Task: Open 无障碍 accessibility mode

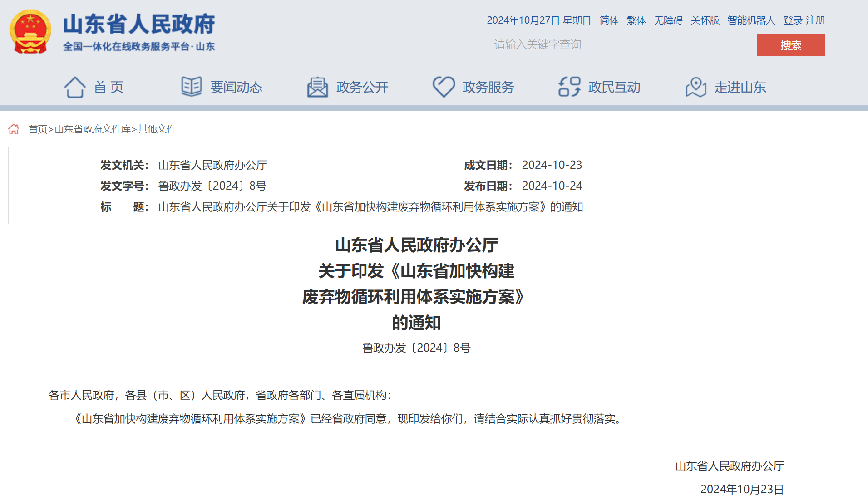Action: click(x=668, y=20)
